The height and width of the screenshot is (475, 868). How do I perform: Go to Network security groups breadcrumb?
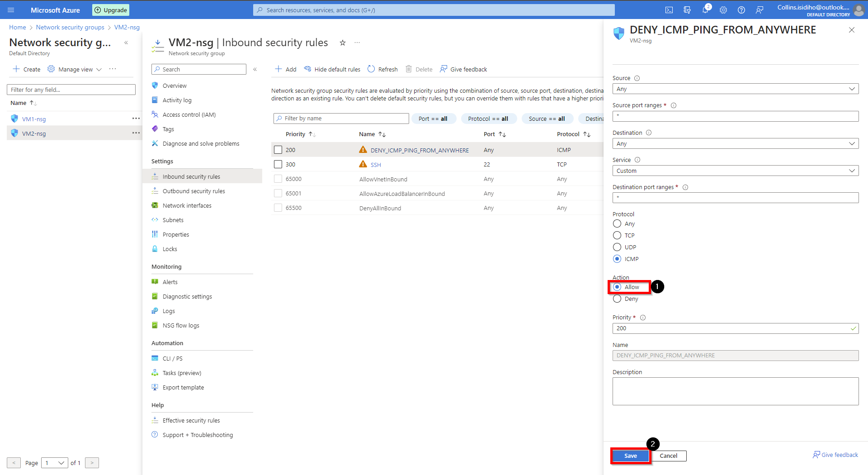(x=70, y=27)
